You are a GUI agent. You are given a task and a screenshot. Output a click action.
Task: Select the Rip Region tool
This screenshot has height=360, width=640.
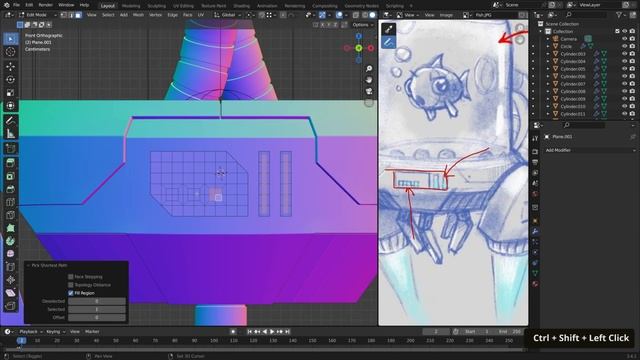tap(11, 306)
